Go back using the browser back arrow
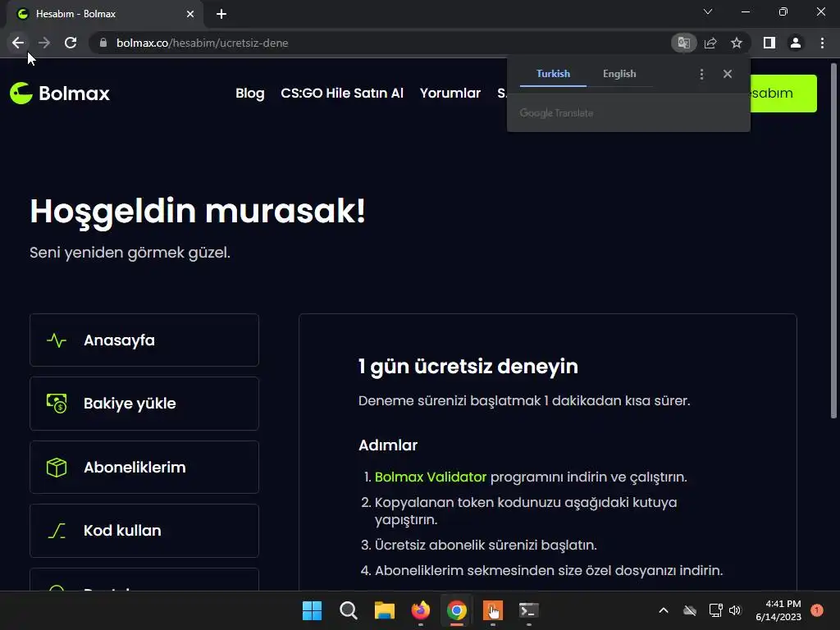840x630 pixels. point(18,43)
